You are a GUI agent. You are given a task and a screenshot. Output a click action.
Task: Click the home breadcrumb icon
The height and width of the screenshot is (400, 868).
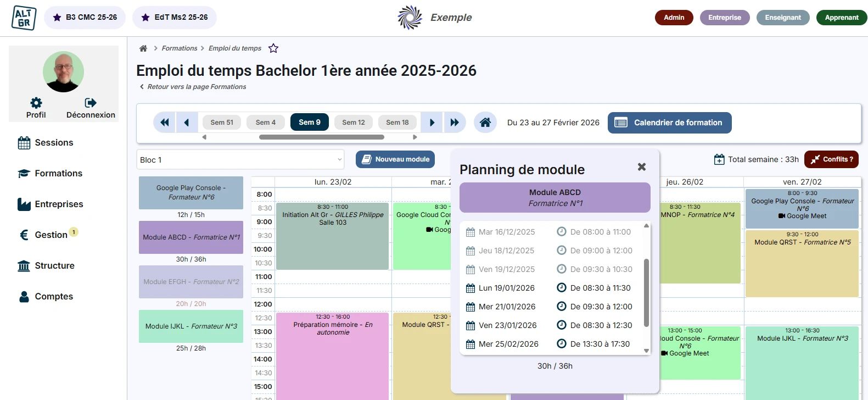click(x=143, y=48)
